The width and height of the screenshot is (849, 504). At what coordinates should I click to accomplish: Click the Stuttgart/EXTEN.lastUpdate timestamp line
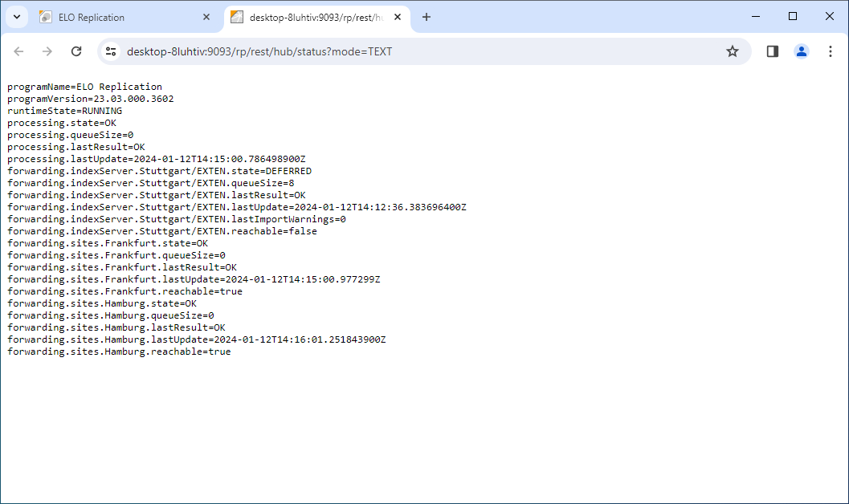click(x=237, y=207)
